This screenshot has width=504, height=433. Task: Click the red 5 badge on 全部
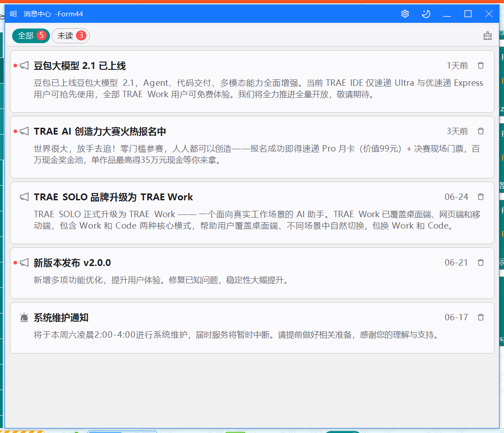pyautogui.click(x=41, y=35)
